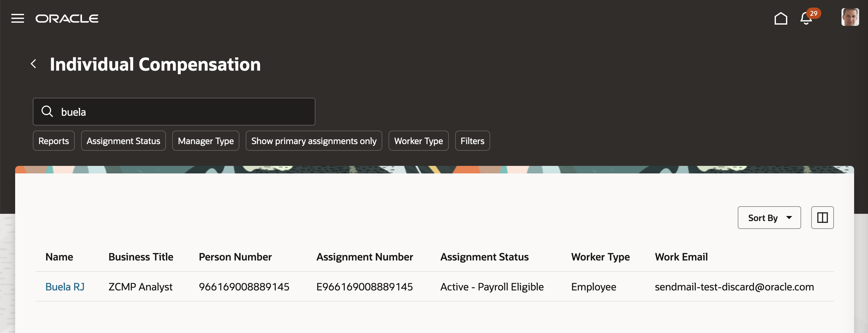Image resolution: width=868 pixels, height=333 pixels.
Task: Open the column layout chooser icon
Action: [x=823, y=217]
